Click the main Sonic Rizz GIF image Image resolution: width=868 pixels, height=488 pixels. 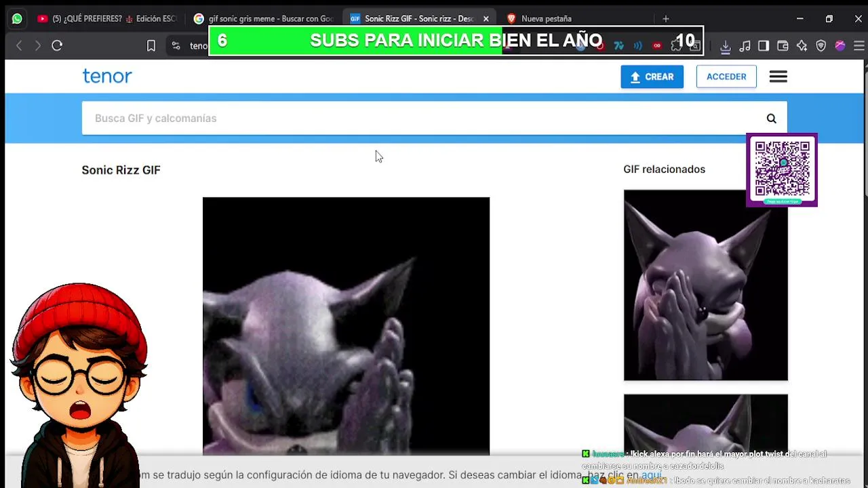(x=346, y=326)
